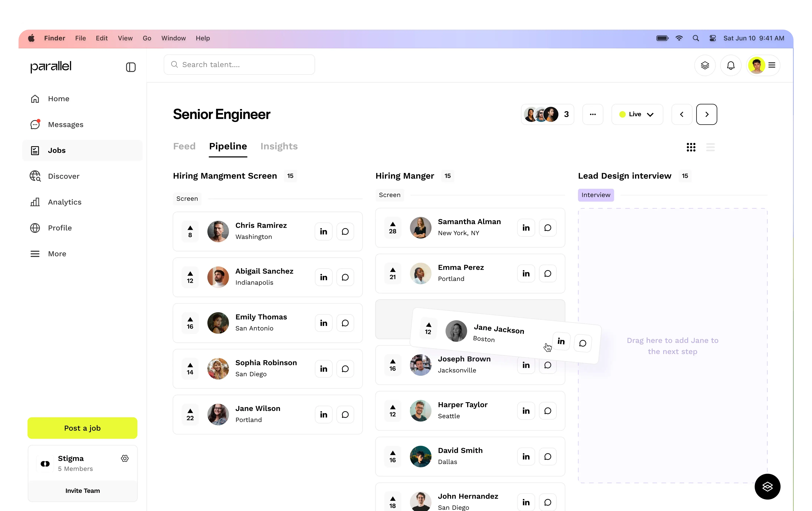
Task: Open the user account menu
Action: tap(763, 65)
